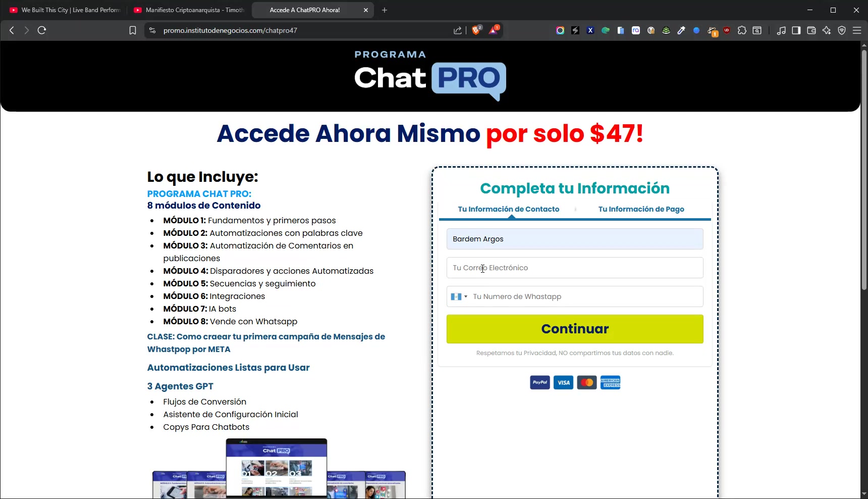Switch to 'We Built This City' tab
868x499 pixels.
pos(66,10)
